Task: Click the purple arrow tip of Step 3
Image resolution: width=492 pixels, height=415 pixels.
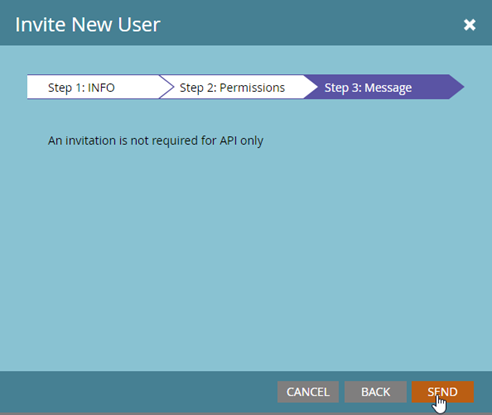Action: coord(457,87)
